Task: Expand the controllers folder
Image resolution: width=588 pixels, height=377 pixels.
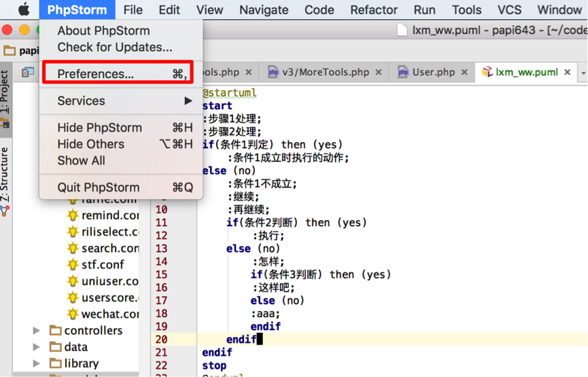Action: [37, 331]
